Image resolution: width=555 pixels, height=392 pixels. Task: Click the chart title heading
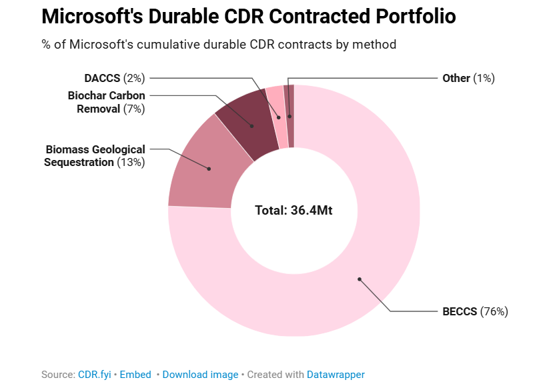click(x=248, y=17)
